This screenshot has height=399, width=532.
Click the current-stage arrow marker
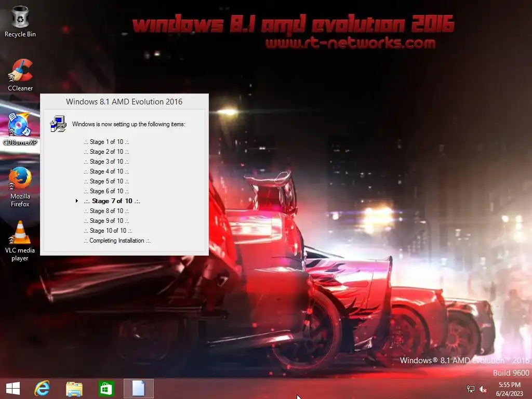77,201
